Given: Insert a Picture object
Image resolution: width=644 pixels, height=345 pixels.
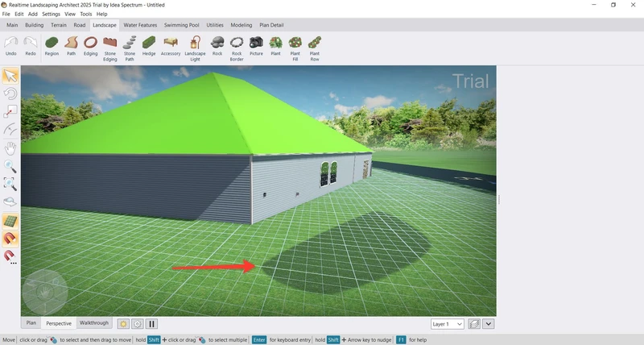Looking at the screenshot, I should (x=256, y=45).
